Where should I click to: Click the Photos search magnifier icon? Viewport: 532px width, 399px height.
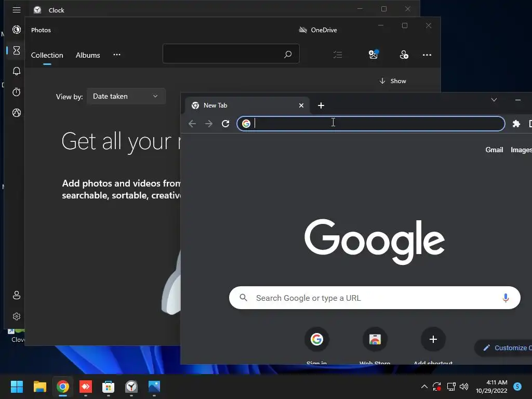pyautogui.click(x=288, y=54)
